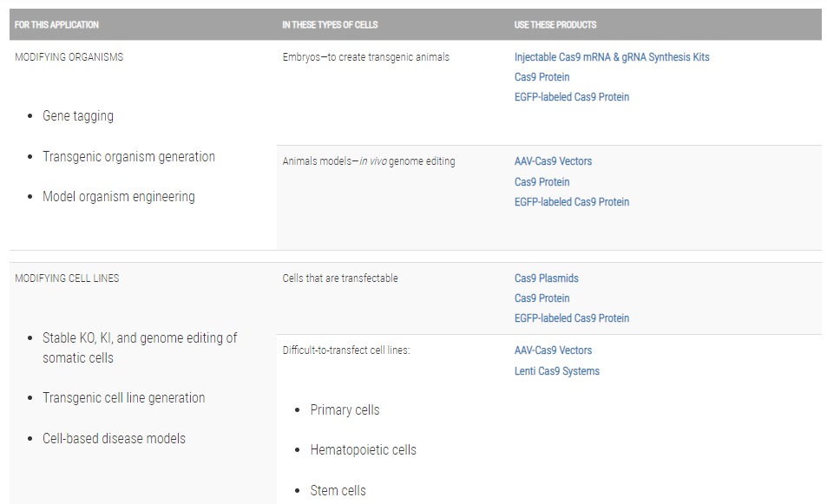Open AAV-Cas9 Vectors for difficult-to-transfect cell lines
This screenshot has width=827, height=504.
pyautogui.click(x=553, y=350)
